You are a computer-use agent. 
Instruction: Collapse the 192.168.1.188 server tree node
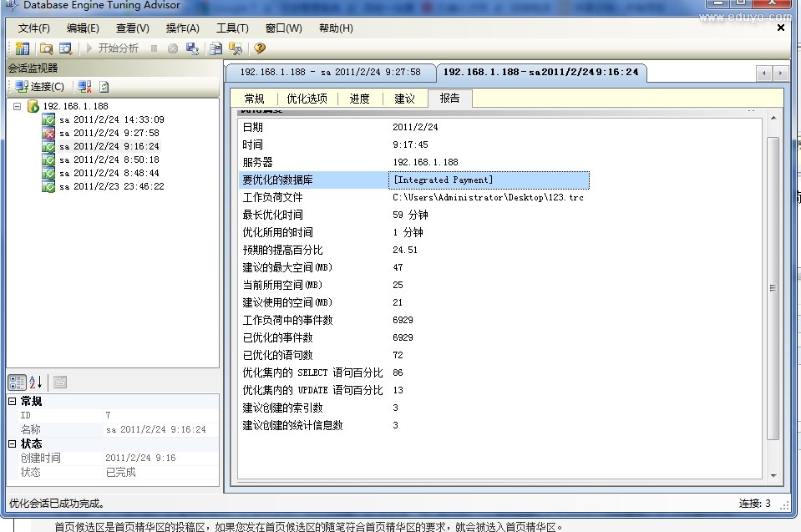click(x=18, y=106)
